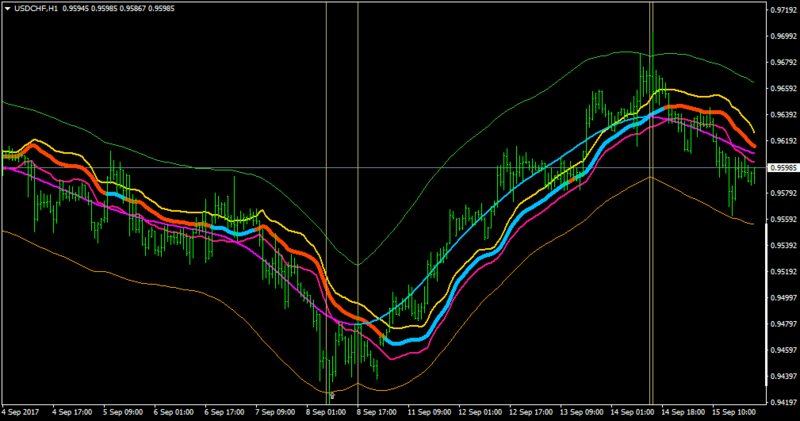
Task: Open the chart dropdown triangle beside USDCHF,H1
Action: pos(8,9)
